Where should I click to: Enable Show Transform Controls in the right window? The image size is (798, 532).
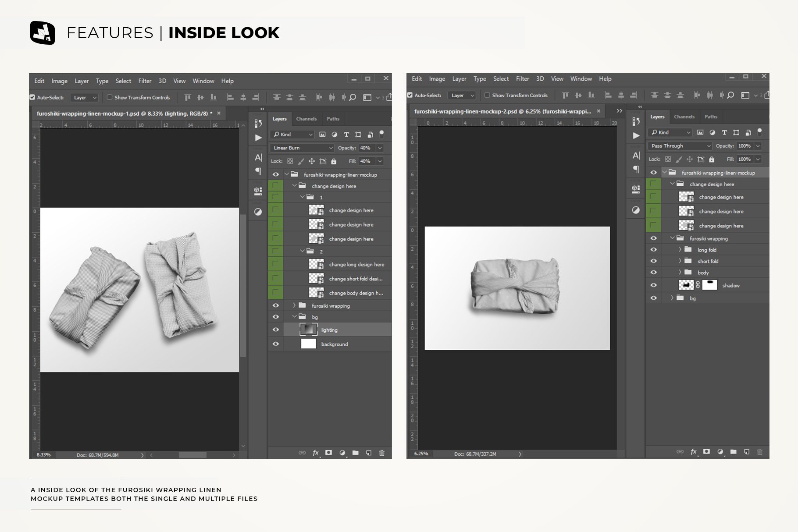tap(487, 95)
